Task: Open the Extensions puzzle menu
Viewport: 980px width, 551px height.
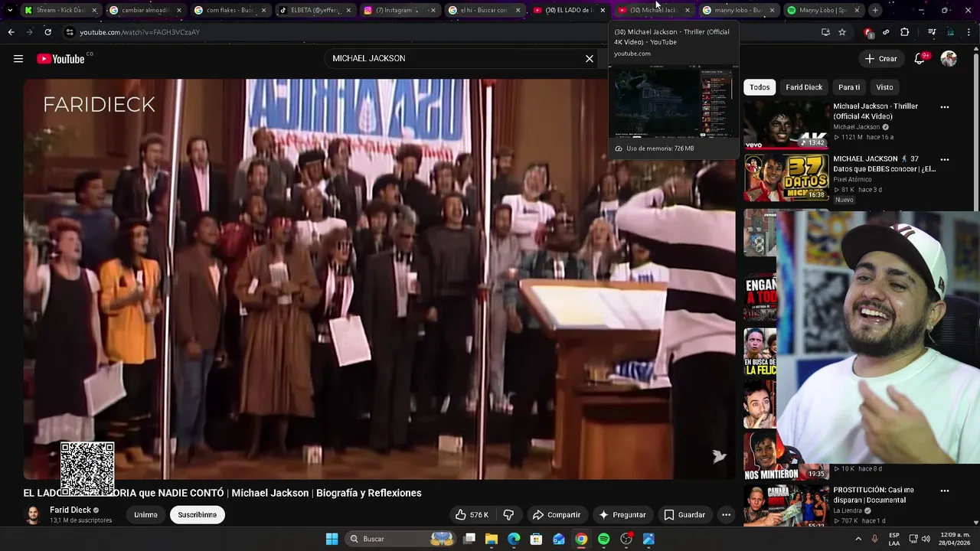Action: [904, 32]
